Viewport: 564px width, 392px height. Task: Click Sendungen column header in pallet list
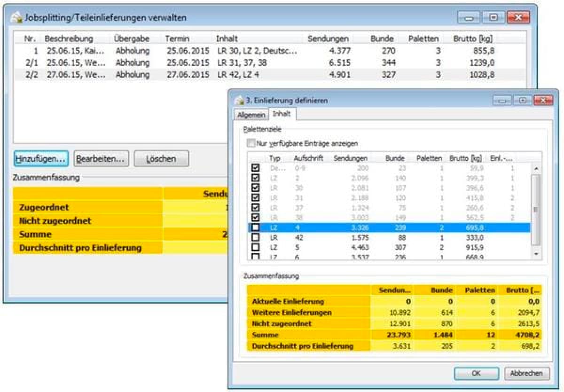click(x=350, y=158)
